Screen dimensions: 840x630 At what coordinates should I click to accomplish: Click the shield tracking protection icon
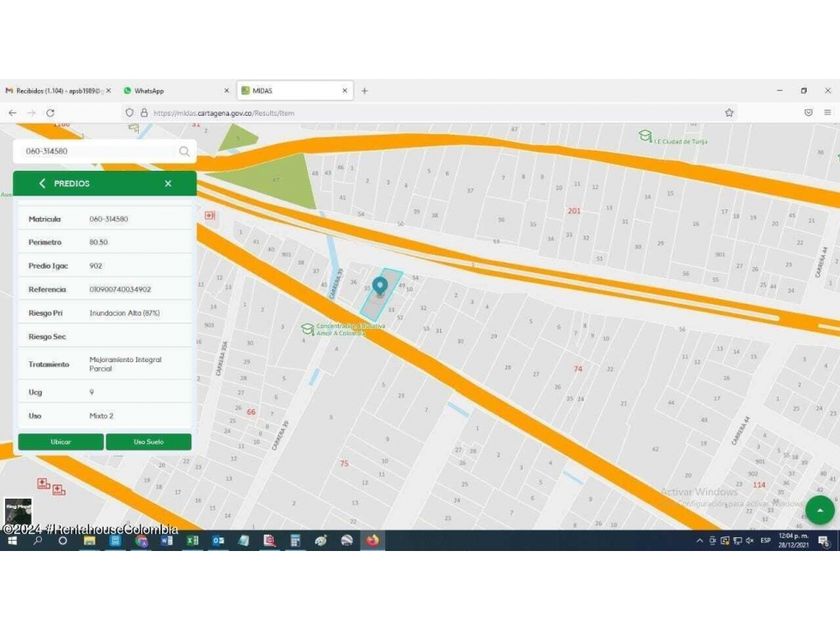tap(129, 113)
